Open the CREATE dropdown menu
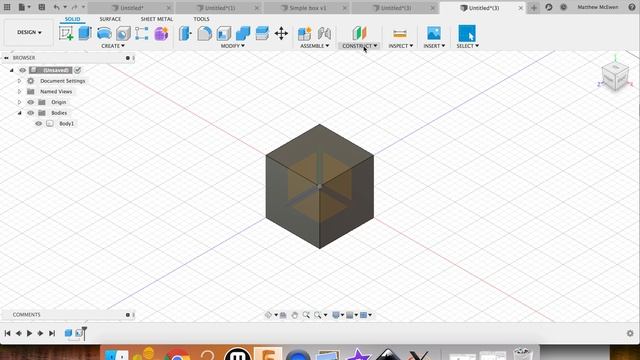Image resolution: width=640 pixels, height=360 pixels. pos(113,46)
